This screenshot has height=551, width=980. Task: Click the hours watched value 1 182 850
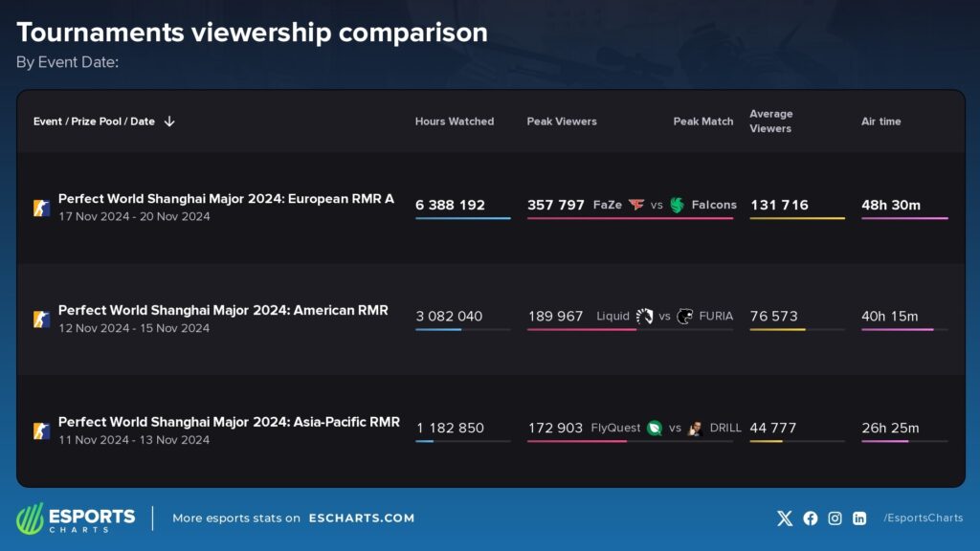pos(450,428)
